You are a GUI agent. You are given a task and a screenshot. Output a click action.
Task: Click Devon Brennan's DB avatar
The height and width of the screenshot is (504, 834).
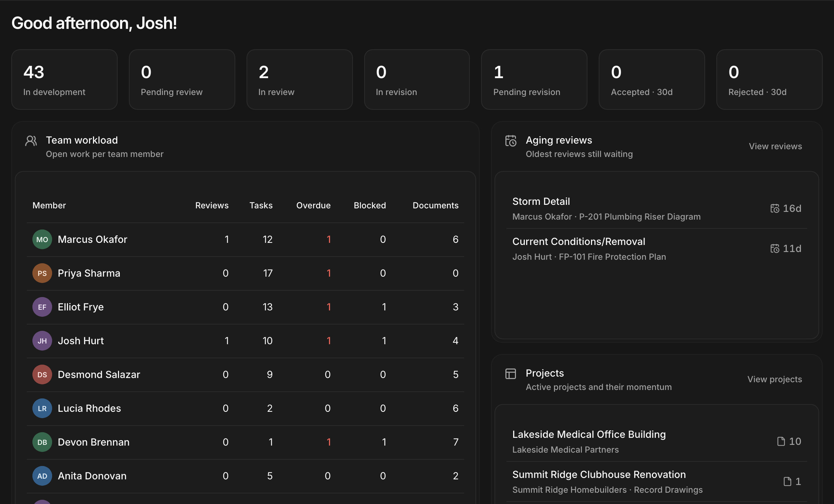click(42, 442)
